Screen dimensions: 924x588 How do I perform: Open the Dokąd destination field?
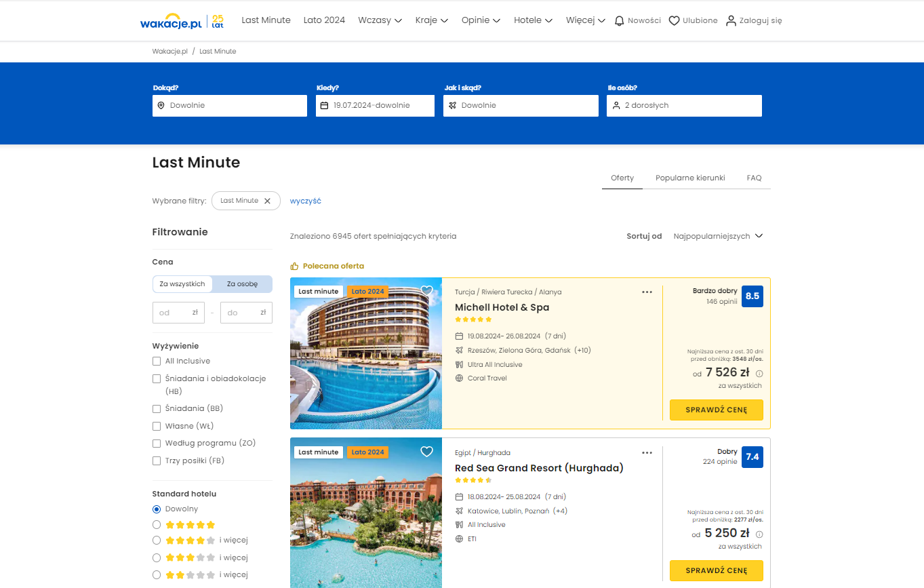[x=230, y=106]
